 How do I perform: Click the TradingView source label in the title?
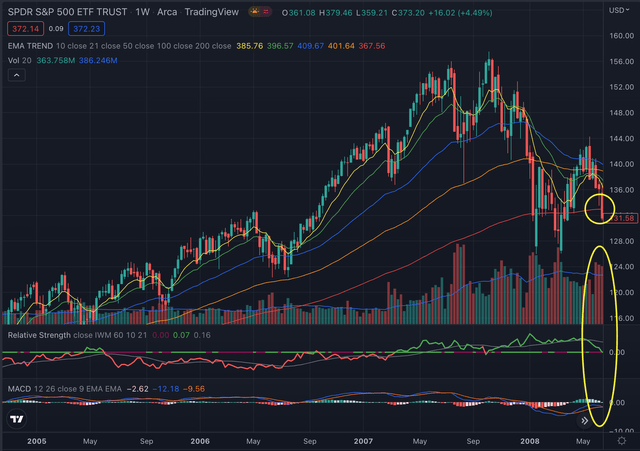211,12
